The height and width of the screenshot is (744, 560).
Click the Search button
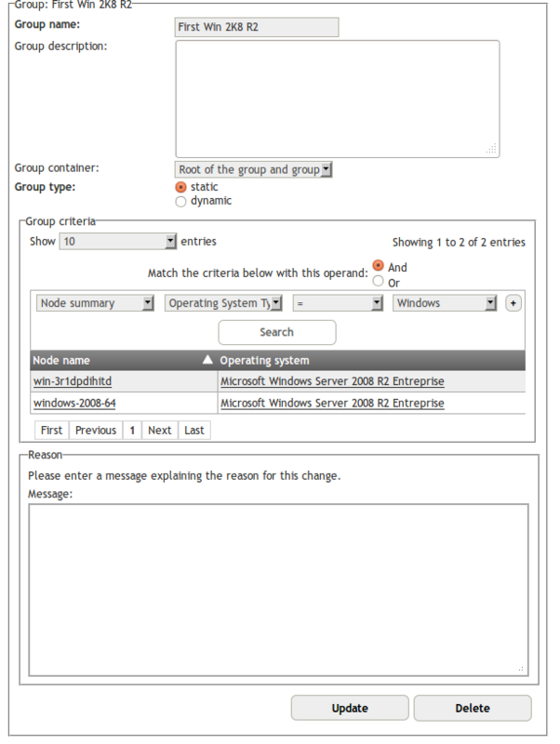(277, 333)
